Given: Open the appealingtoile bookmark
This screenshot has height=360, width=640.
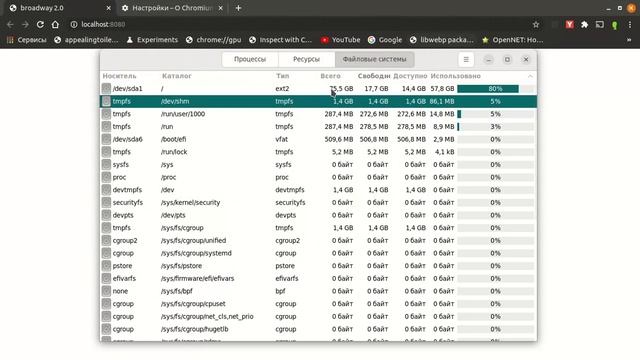Looking at the screenshot, I should (x=86, y=40).
